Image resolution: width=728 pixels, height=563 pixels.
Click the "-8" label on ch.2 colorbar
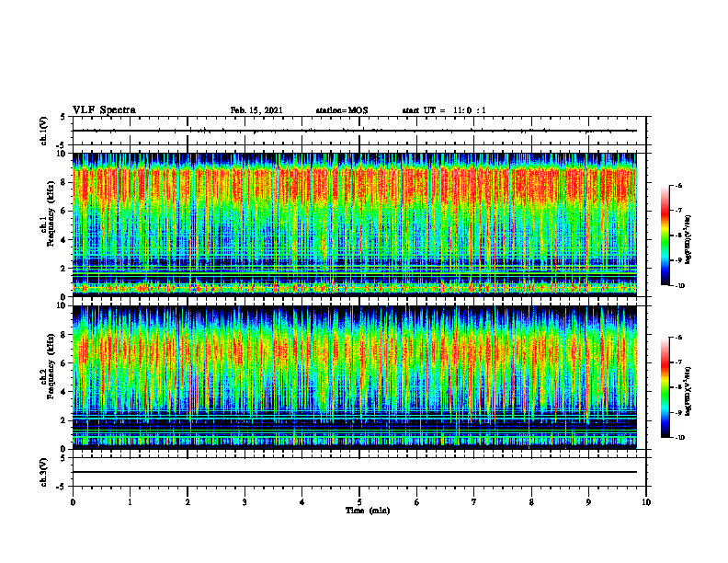click(x=678, y=387)
